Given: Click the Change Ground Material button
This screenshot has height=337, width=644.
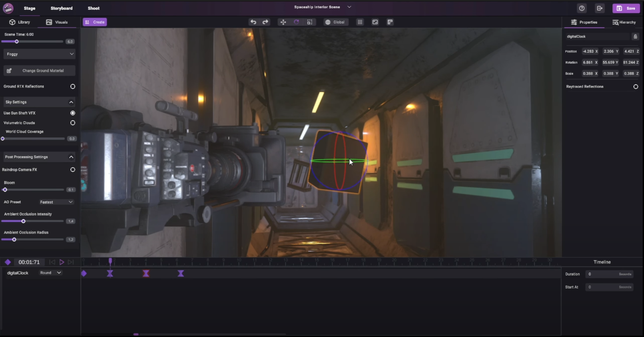Looking at the screenshot, I should (39, 70).
